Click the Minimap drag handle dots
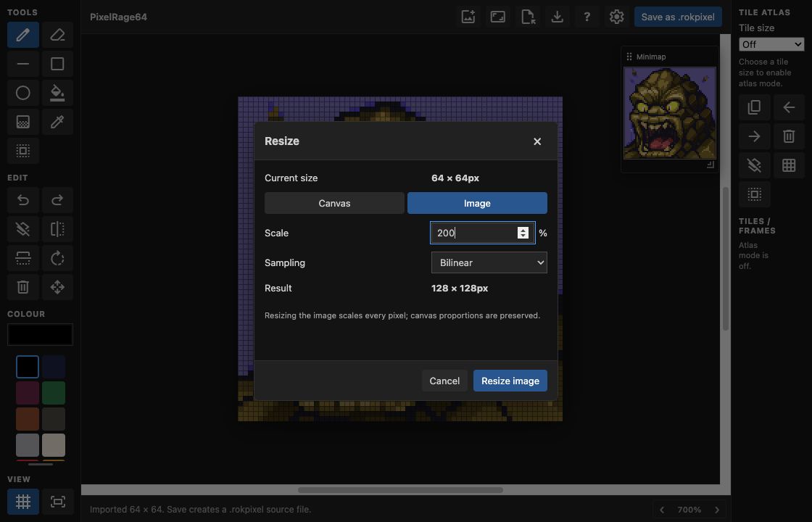The image size is (812, 522). click(629, 57)
